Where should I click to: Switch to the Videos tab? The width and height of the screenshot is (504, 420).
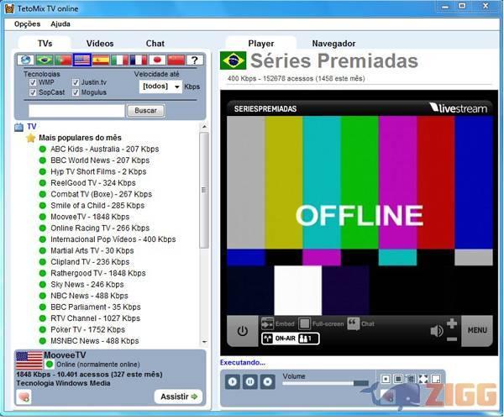(x=100, y=43)
